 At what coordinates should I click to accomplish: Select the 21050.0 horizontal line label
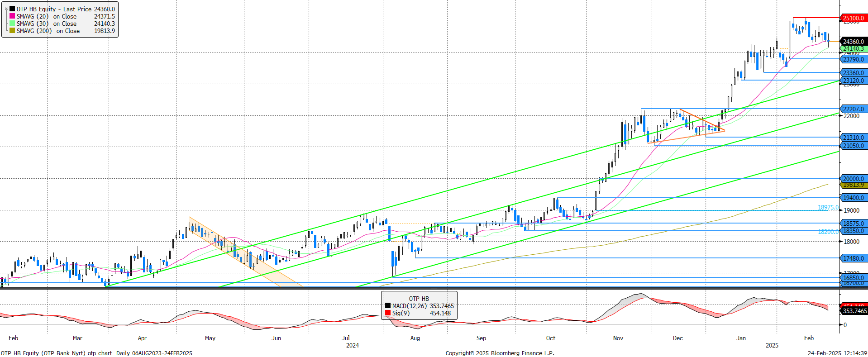click(x=854, y=146)
